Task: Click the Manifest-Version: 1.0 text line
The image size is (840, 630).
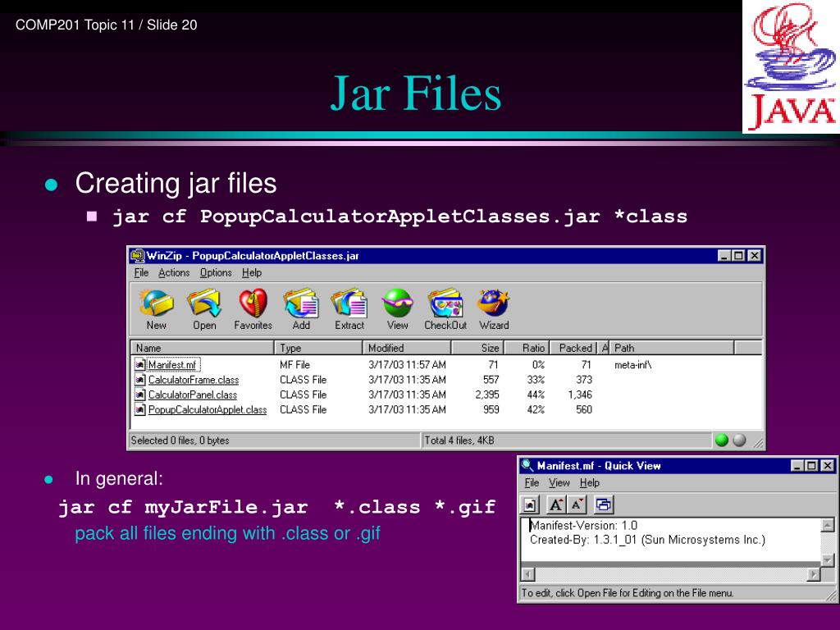Action: (x=583, y=526)
